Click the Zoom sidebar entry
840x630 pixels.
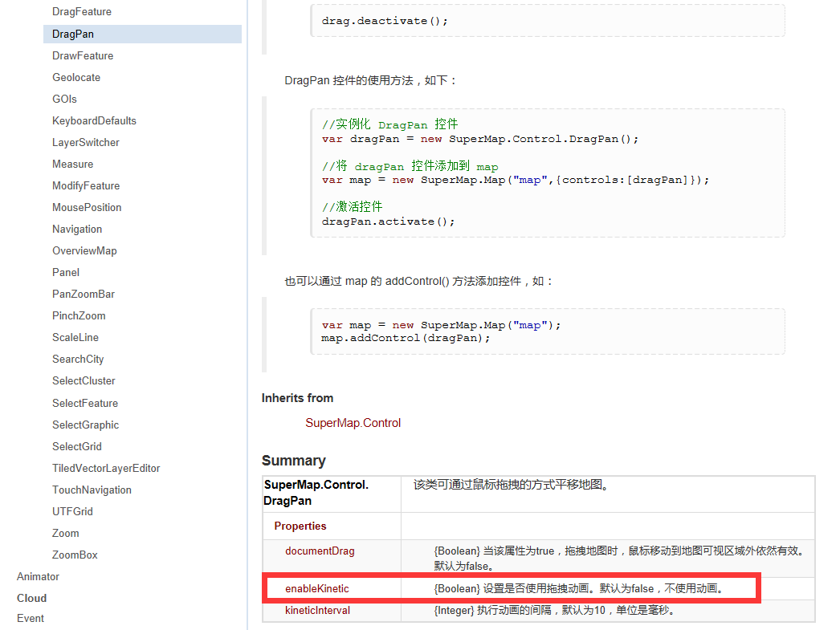[65, 533]
